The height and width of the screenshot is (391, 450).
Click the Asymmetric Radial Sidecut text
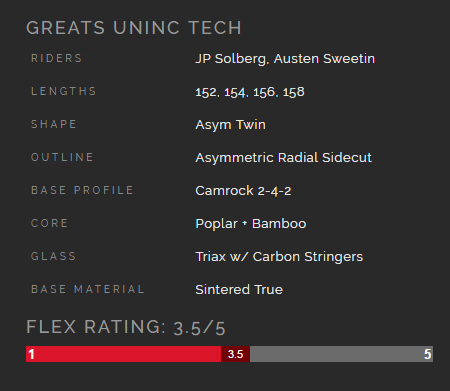[x=283, y=158]
